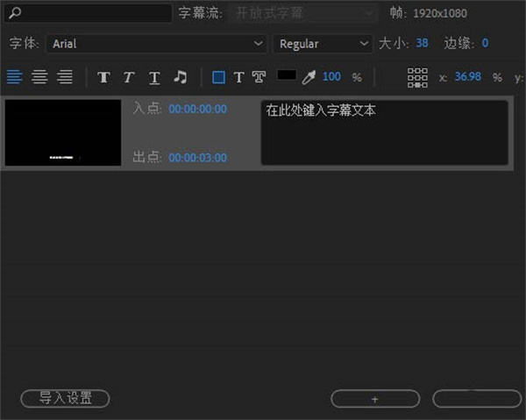Center-align the caption text

(39, 77)
